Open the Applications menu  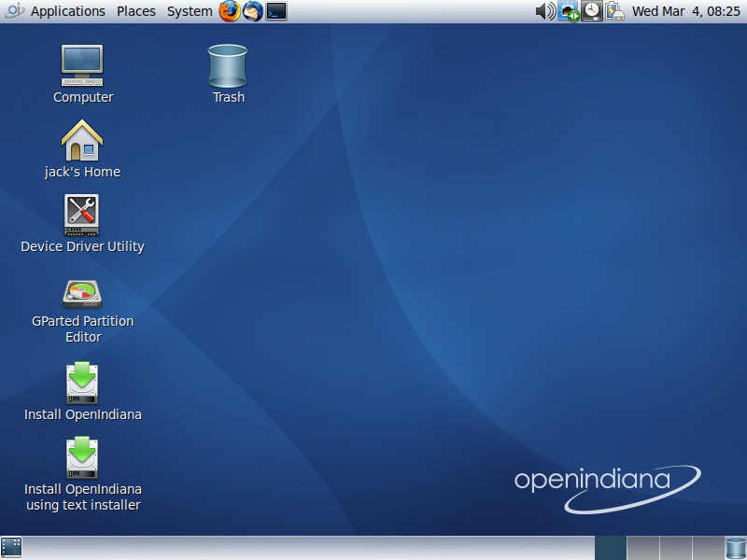coord(67,11)
